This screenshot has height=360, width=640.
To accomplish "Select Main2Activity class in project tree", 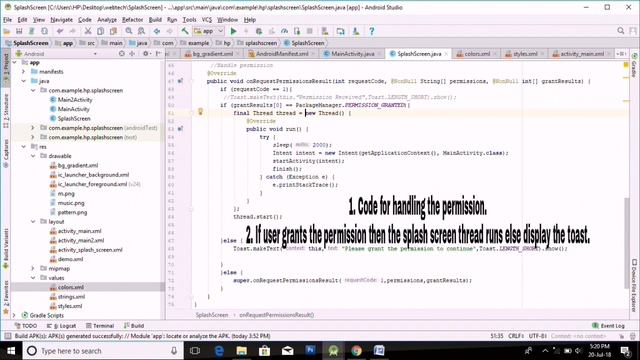I will (75, 100).
